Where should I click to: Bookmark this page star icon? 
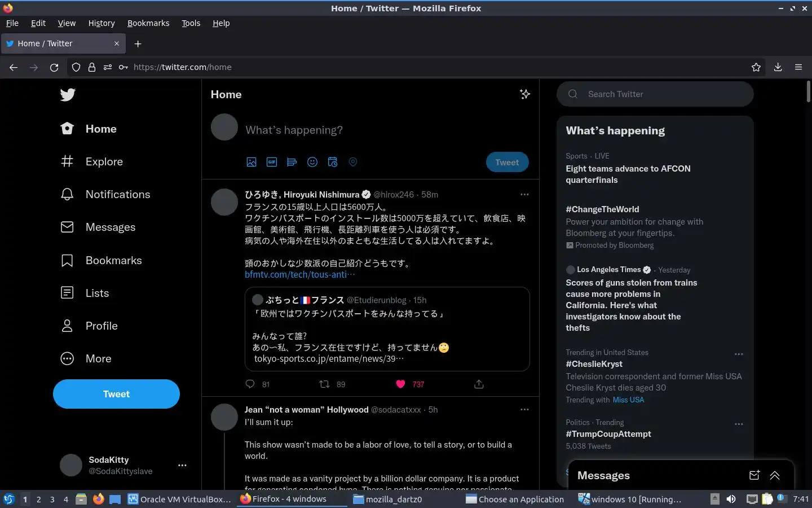pyautogui.click(x=756, y=67)
